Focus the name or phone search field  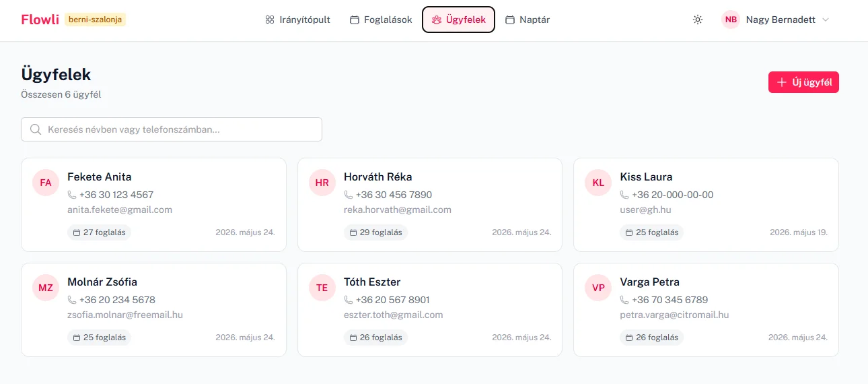[x=172, y=129]
